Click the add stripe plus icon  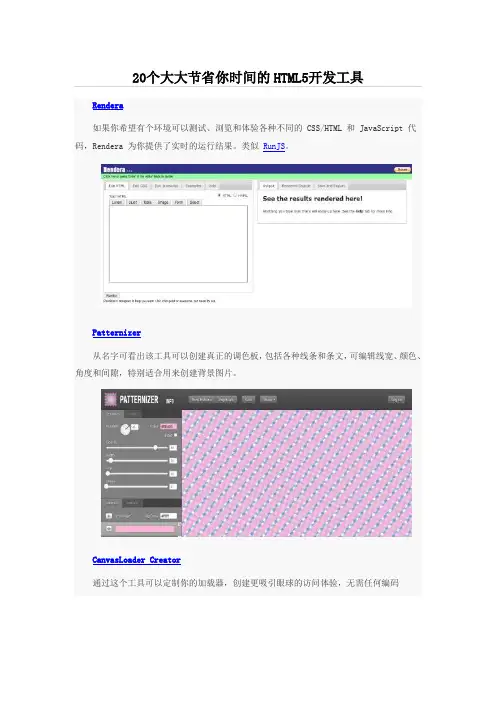click(x=109, y=516)
